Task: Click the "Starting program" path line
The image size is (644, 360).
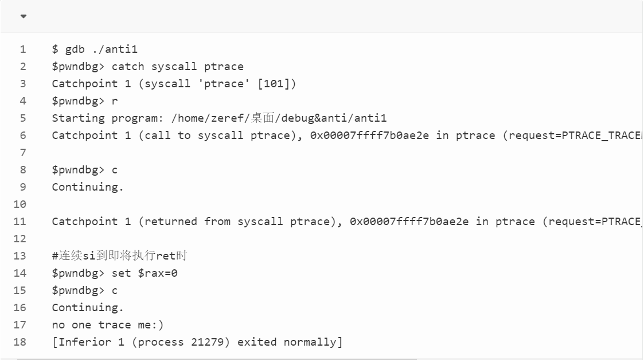Action: [x=219, y=118]
